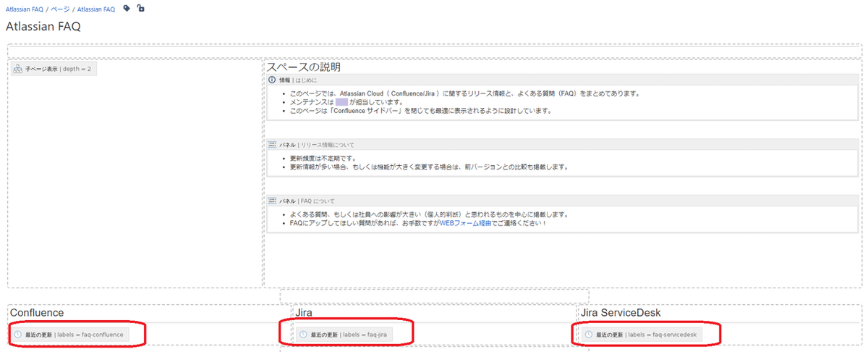Select the 最近の更新 labels = faq-servicedesk macro
Viewport: 868px width, 352px height.
coord(641,335)
